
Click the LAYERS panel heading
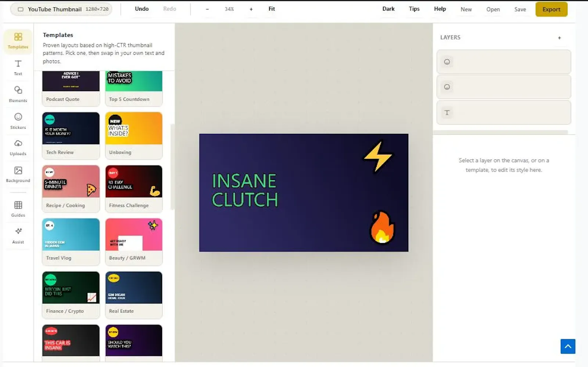point(450,37)
